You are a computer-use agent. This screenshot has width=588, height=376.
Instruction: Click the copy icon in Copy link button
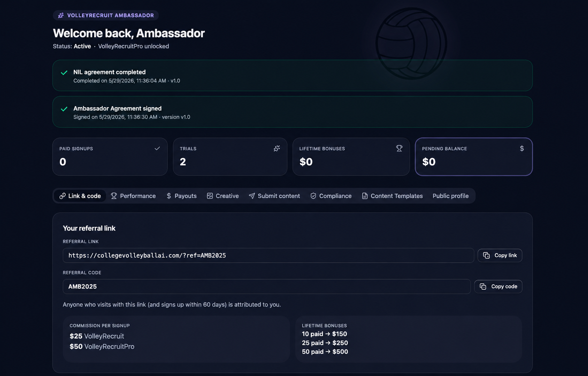[486, 255]
